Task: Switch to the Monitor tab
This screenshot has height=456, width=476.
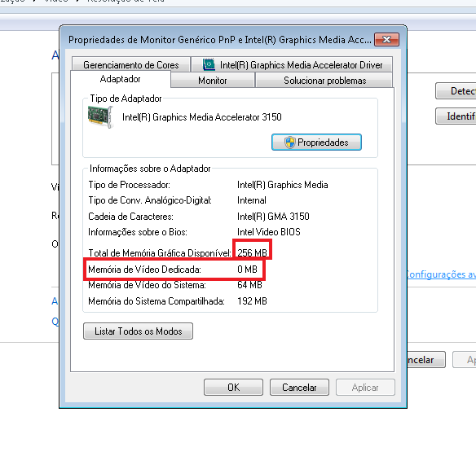Action: point(213,81)
